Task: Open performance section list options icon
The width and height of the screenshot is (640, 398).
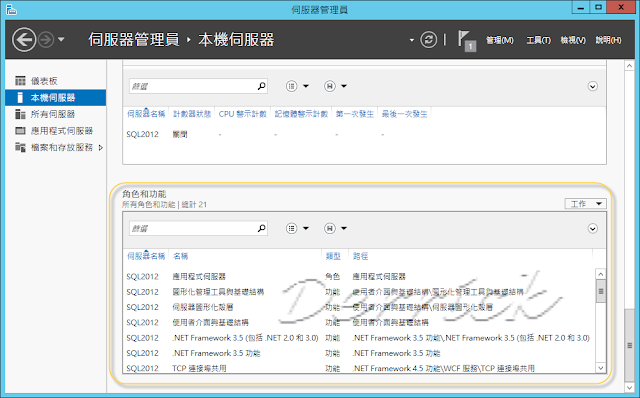Action: pos(291,86)
